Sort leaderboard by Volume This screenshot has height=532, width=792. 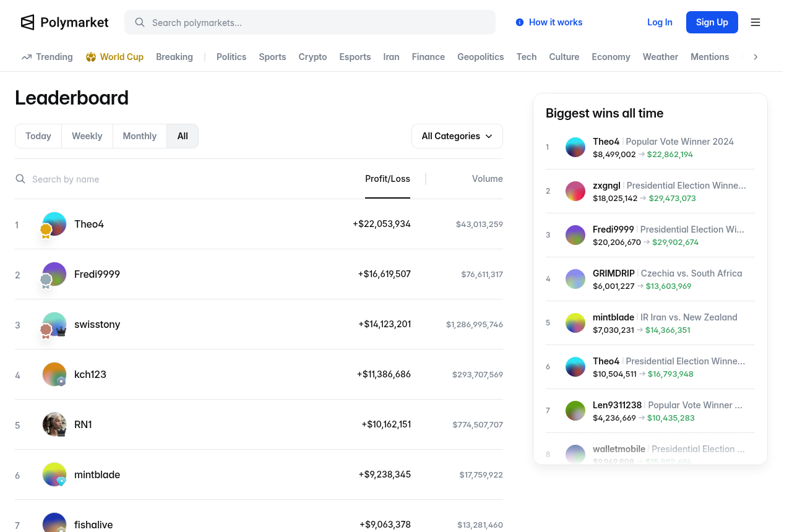click(488, 179)
